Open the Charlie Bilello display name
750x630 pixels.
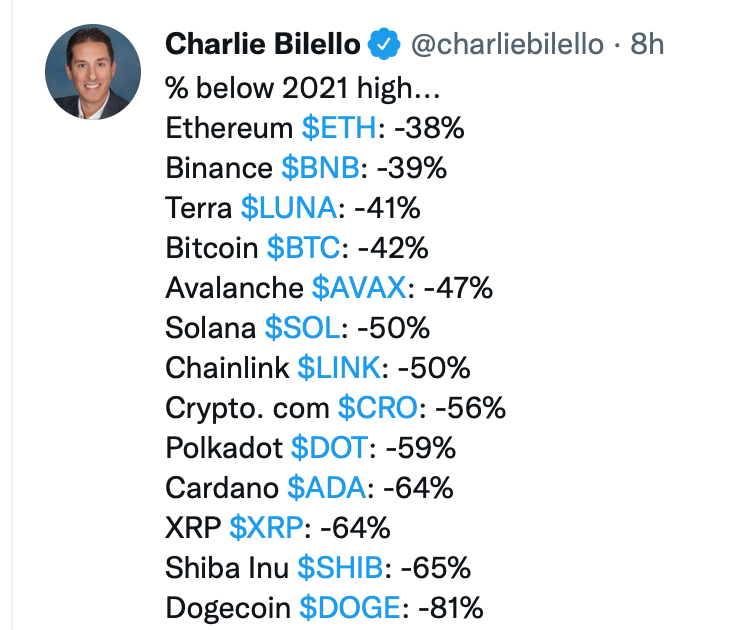coord(263,44)
